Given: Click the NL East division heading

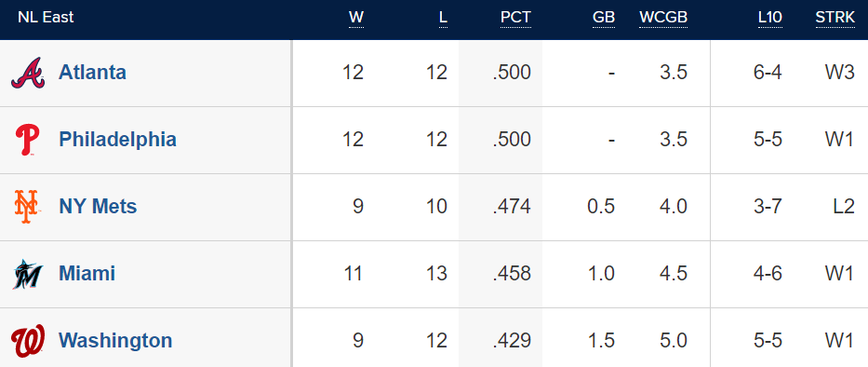Looking at the screenshot, I should point(46,17).
